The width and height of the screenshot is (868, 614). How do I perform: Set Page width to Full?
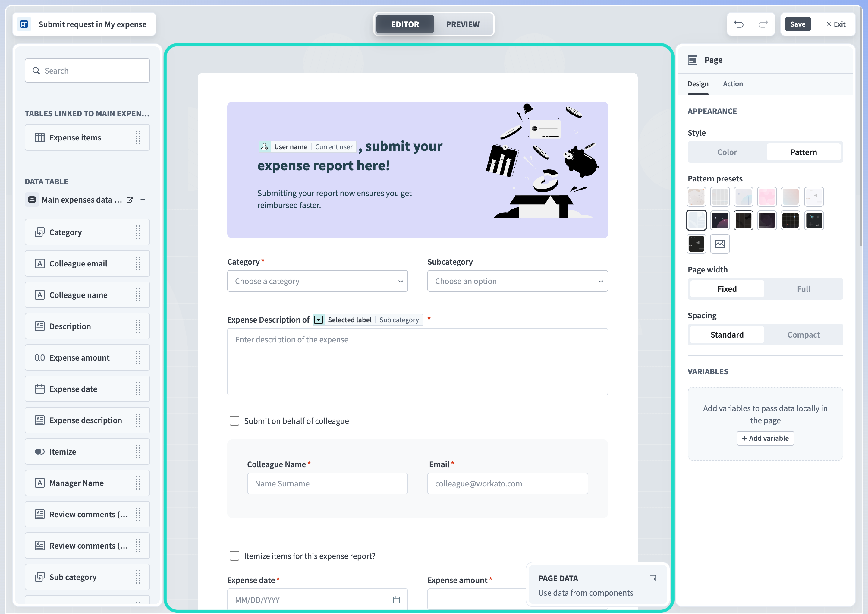[x=804, y=289]
